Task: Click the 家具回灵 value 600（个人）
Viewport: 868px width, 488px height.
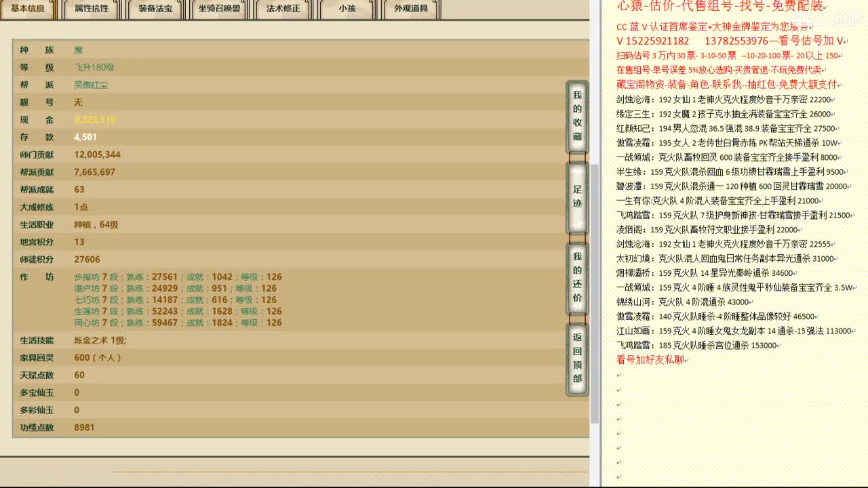Action: pyautogui.click(x=98, y=357)
